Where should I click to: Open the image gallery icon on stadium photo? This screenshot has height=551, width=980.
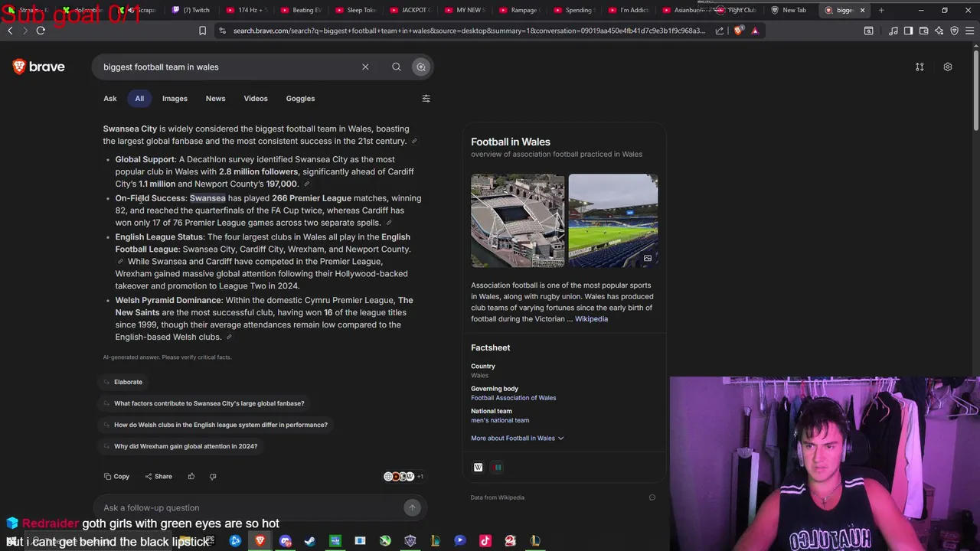[648, 259]
